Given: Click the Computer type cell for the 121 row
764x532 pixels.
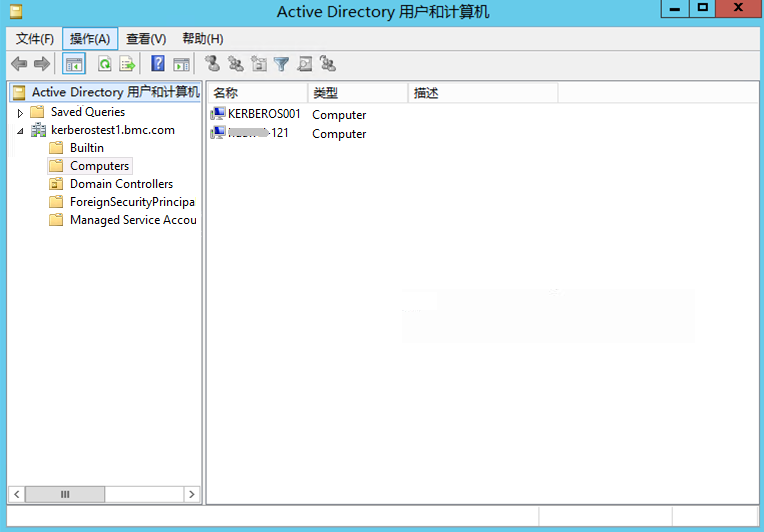Looking at the screenshot, I should (x=339, y=133).
